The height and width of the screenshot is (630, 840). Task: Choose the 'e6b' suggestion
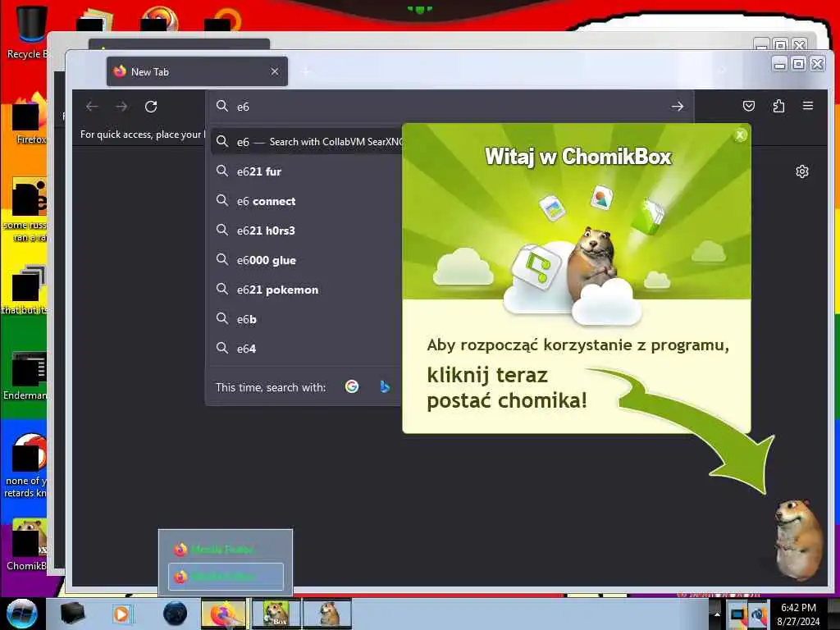(307, 319)
